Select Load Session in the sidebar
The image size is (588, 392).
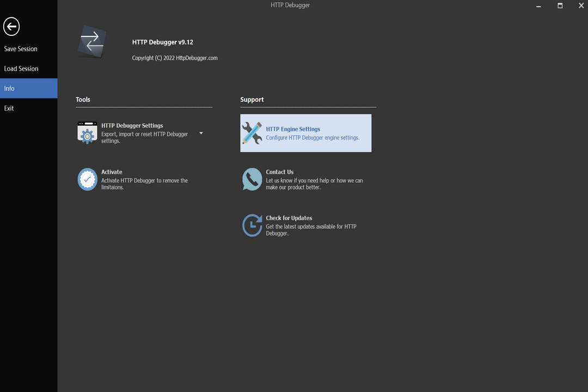click(x=21, y=68)
